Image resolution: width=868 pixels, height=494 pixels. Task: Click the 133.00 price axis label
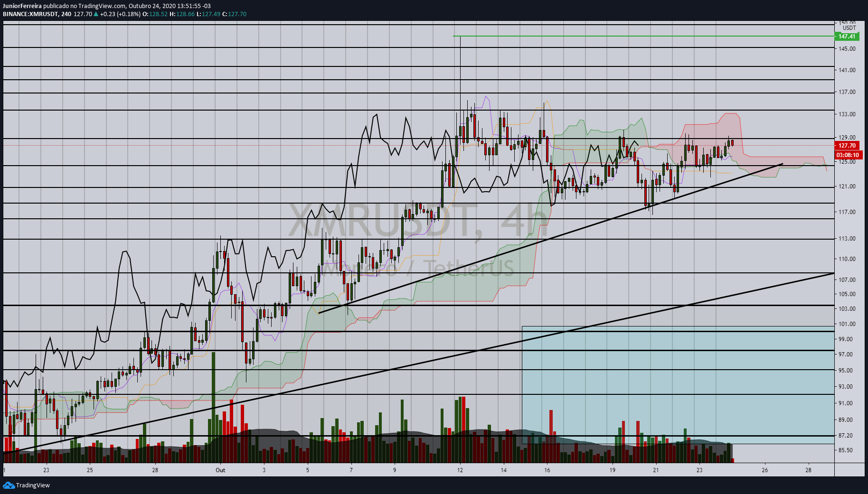[x=847, y=114]
